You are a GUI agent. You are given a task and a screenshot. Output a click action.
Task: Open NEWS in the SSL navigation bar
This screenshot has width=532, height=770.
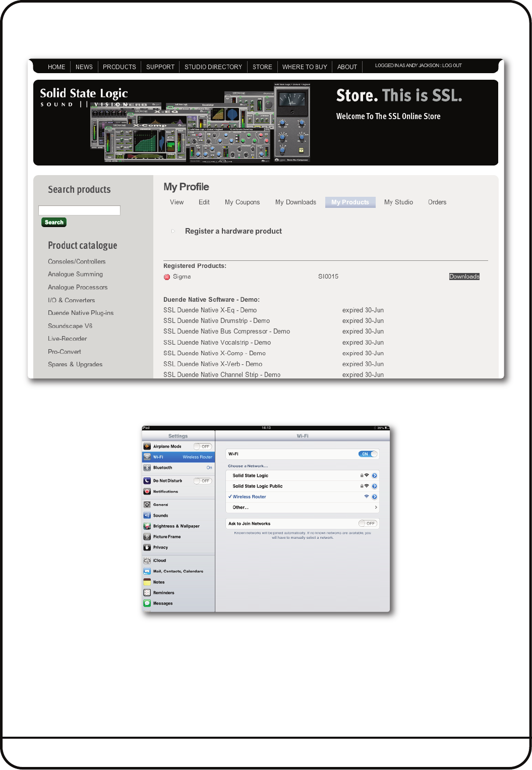click(x=84, y=67)
